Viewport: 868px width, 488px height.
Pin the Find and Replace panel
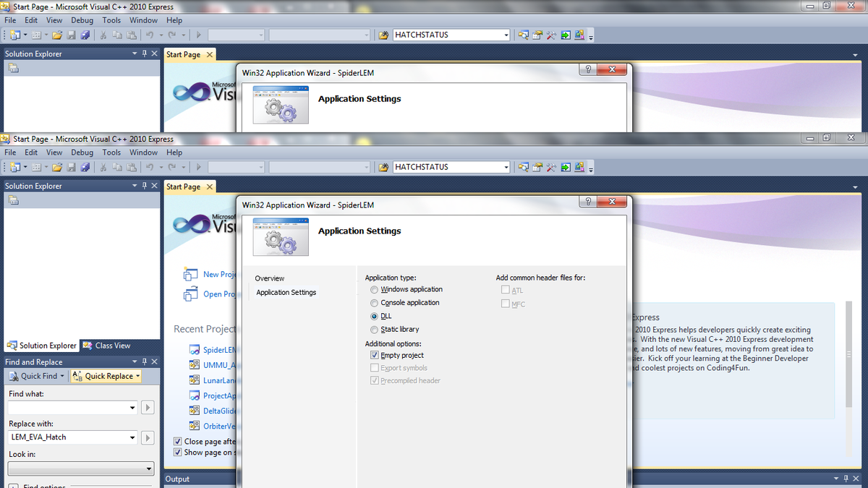click(144, 361)
